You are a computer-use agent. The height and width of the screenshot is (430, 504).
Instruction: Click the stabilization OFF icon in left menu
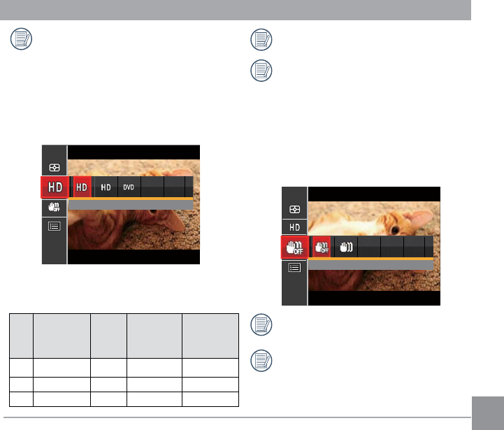pos(54,207)
